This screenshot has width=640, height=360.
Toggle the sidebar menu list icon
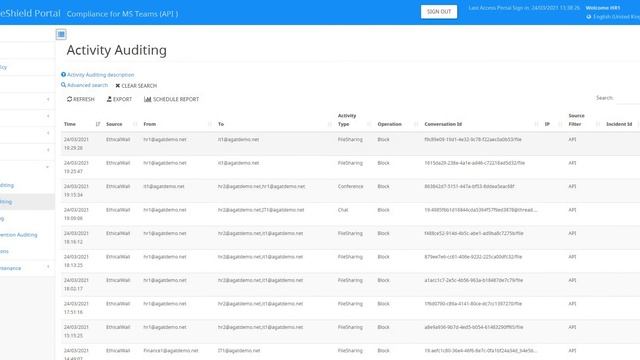point(61,34)
